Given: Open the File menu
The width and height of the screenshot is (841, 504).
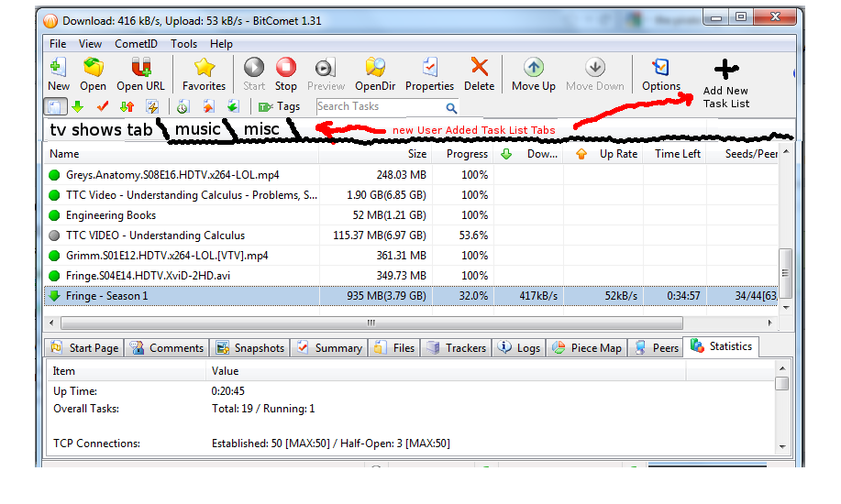Looking at the screenshot, I should [x=58, y=44].
